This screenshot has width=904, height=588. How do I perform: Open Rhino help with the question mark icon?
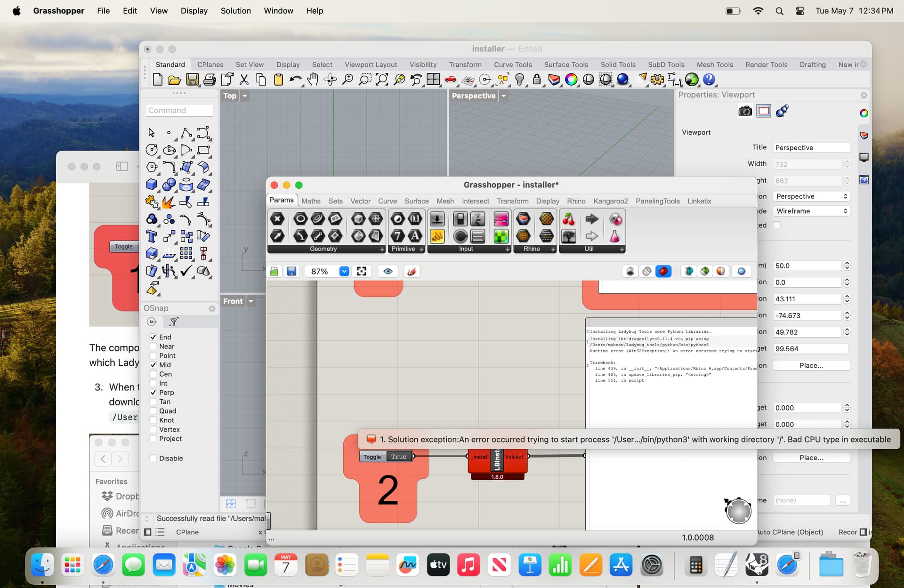click(709, 80)
